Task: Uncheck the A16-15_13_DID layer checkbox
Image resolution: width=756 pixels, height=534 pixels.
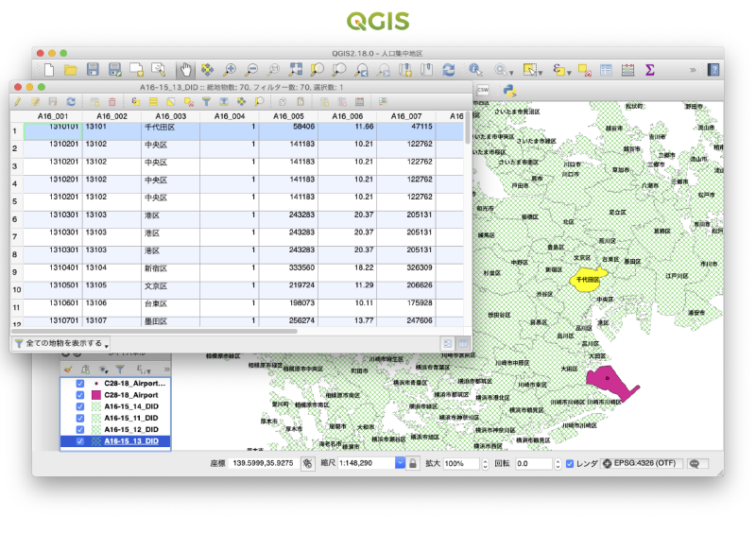Action: tap(80, 440)
